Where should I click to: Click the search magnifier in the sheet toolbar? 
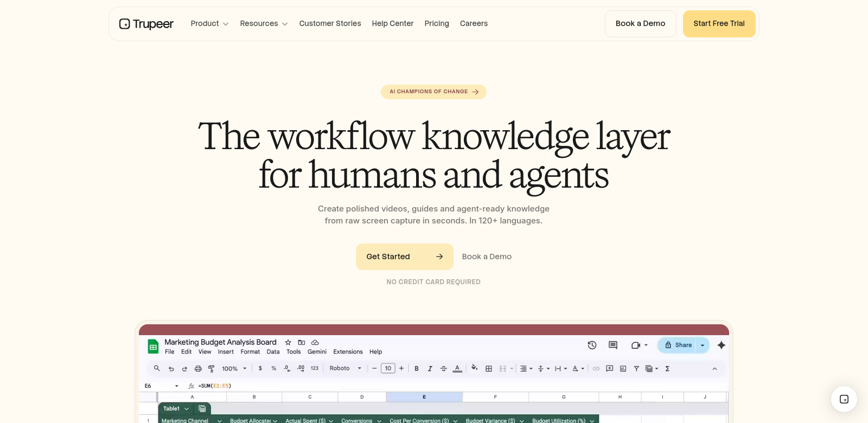[157, 368]
